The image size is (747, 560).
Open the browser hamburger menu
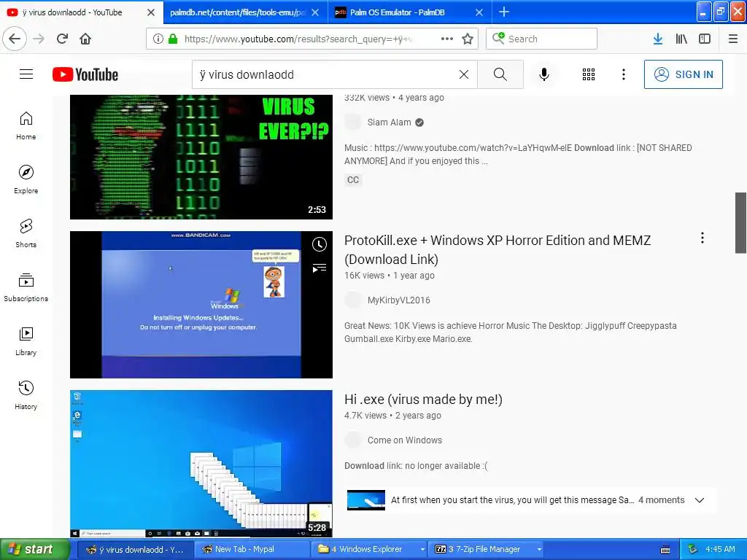pyautogui.click(x=733, y=39)
